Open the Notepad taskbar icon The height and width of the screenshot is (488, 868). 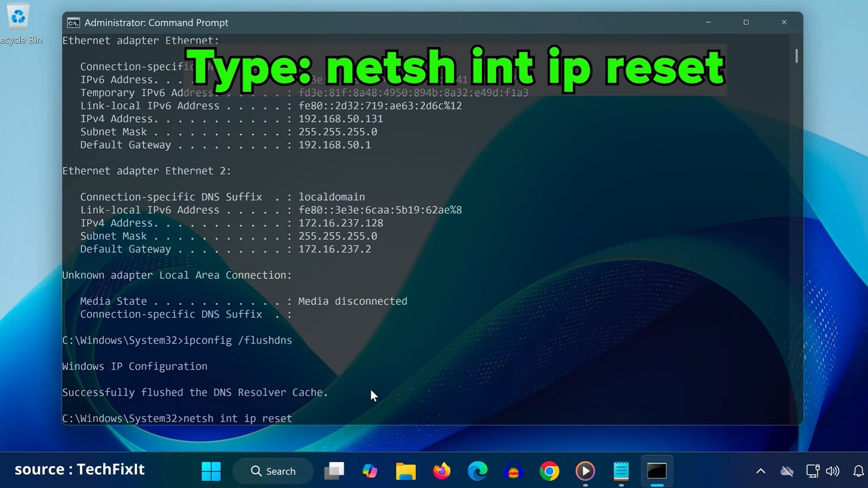pos(621,471)
